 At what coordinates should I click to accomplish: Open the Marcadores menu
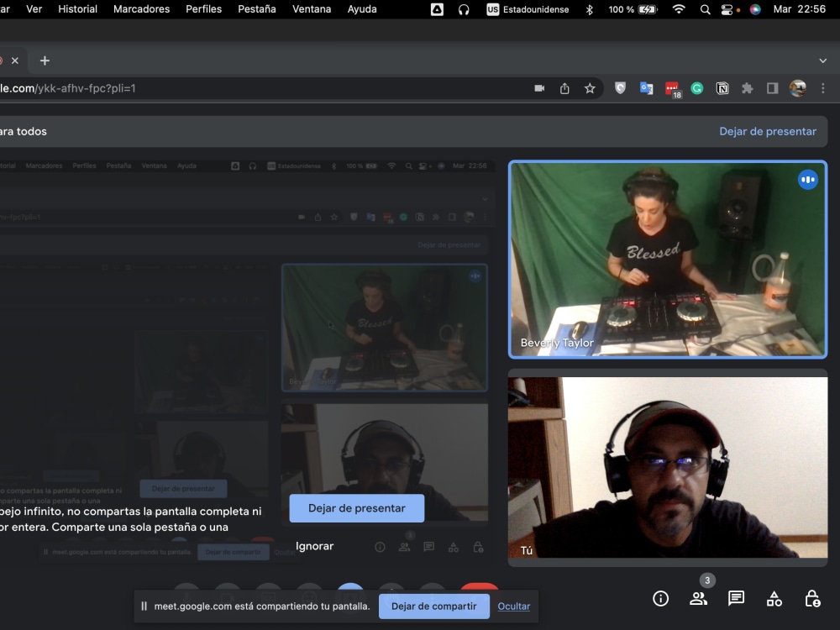141,9
